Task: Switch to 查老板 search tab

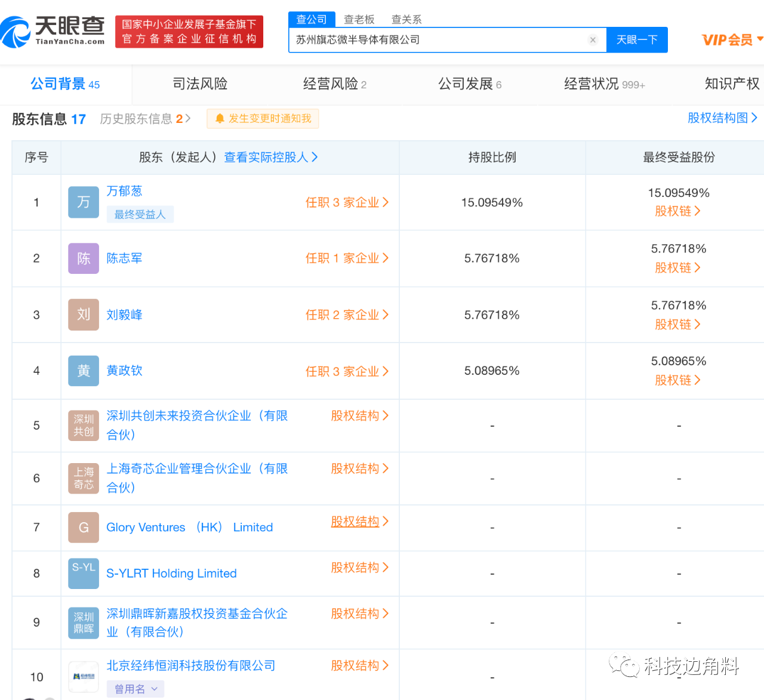Action: tap(359, 20)
